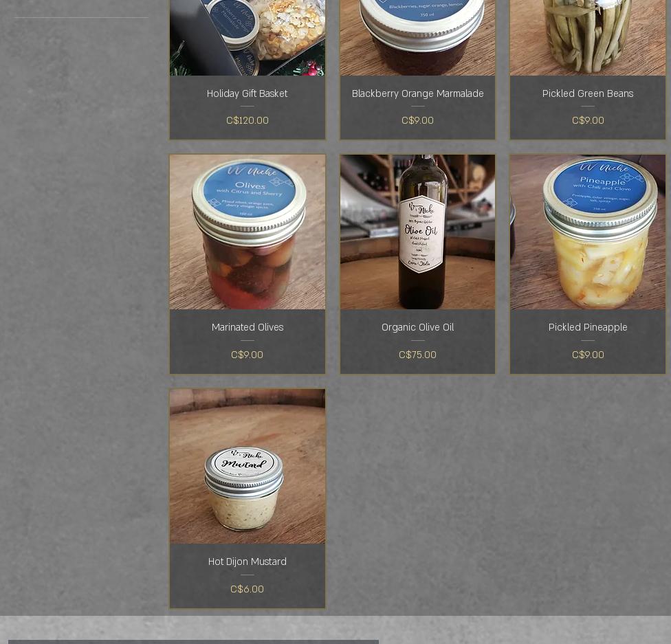Click the Blackberry Orange Marmalade product name
Viewport: 671px width, 644px height.
(418, 93)
